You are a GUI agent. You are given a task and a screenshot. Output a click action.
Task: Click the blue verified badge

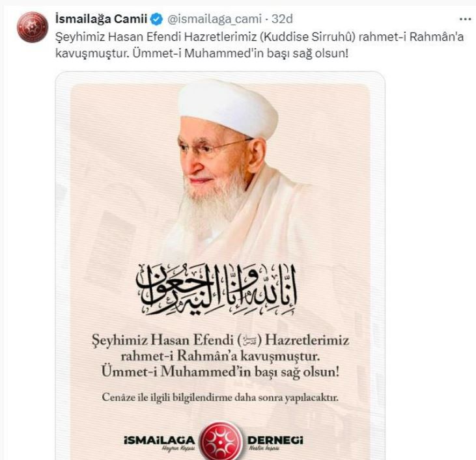click(x=156, y=19)
